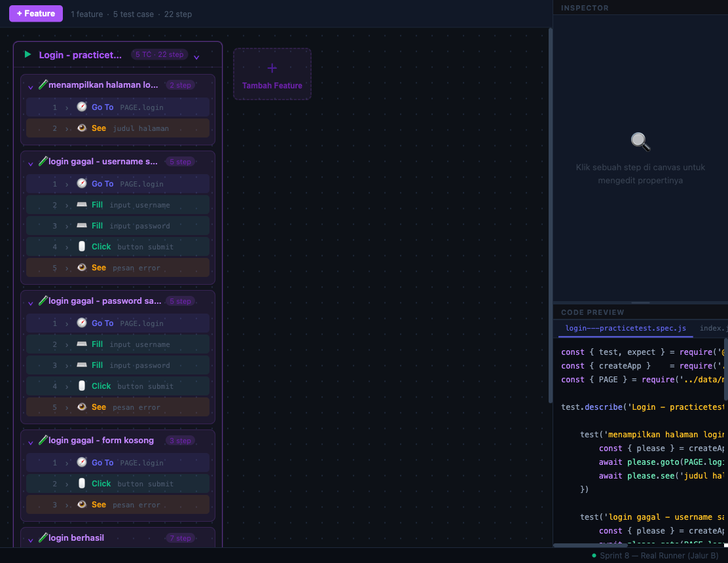Click the CODE PREVIEW panel header
The image size is (728, 563).
tap(592, 312)
